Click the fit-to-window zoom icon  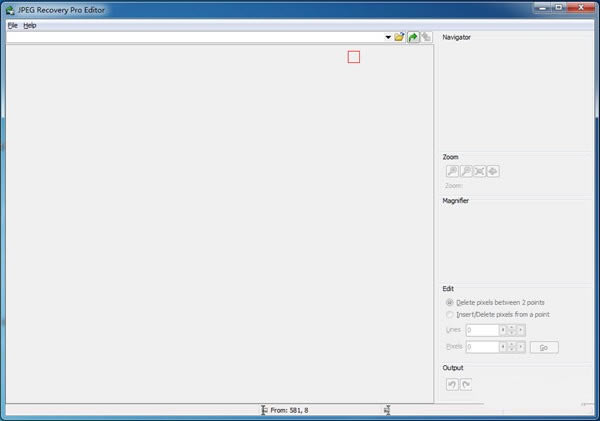[479, 171]
